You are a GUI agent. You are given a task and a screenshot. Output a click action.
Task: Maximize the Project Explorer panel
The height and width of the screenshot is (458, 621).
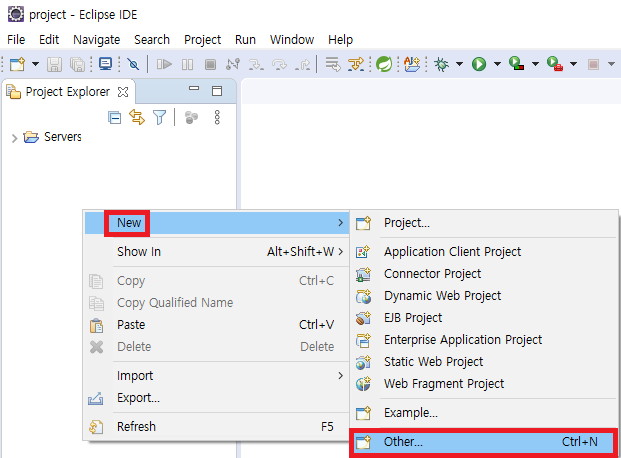(x=217, y=91)
